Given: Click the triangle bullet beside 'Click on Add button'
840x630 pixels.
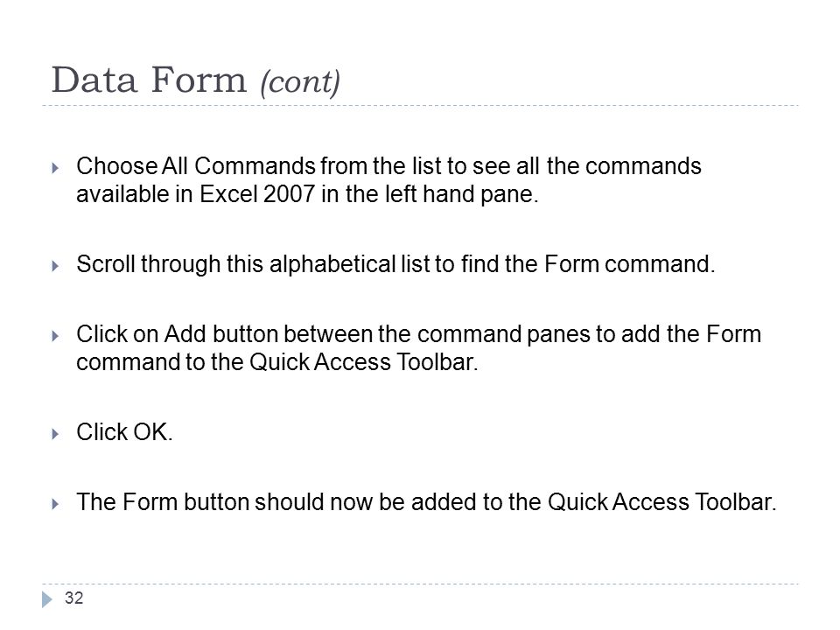Looking at the screenshot, I should point(55,336).
